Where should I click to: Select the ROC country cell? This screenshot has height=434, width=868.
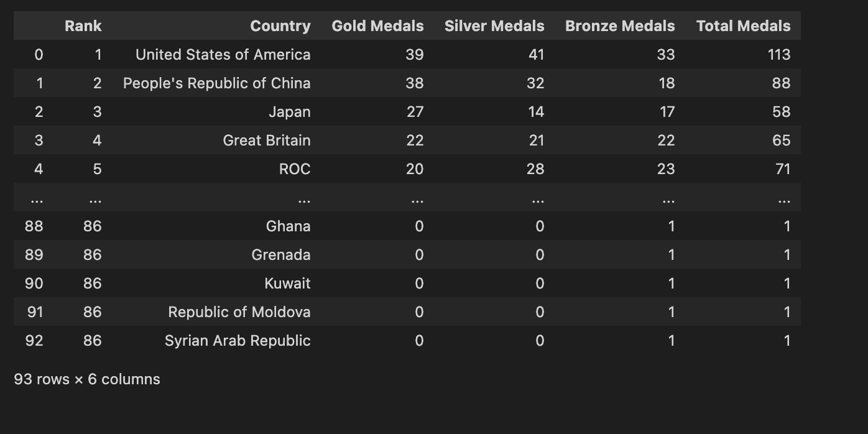click(294, 169)
